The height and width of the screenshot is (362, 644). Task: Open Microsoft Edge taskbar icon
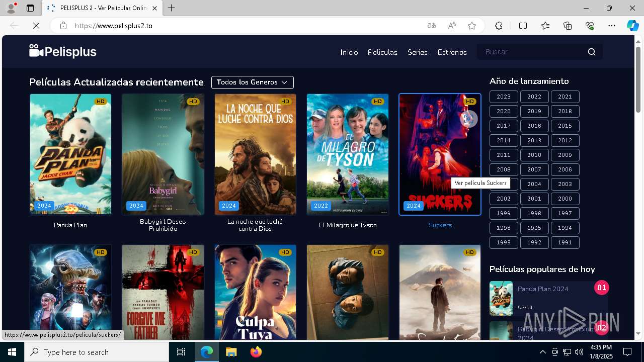(207, 352)
